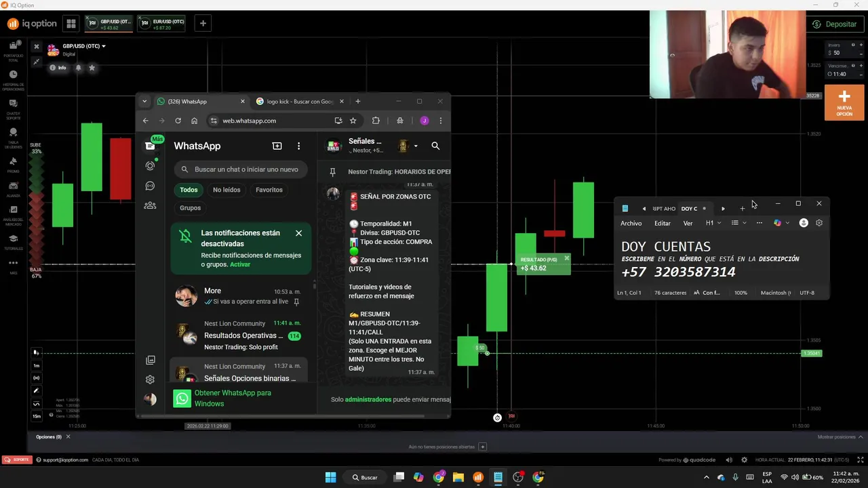Open Resultados Operativas chat row
Viewport: 868px width, 488px height.
pyautogui.click(x=239, y=335)
